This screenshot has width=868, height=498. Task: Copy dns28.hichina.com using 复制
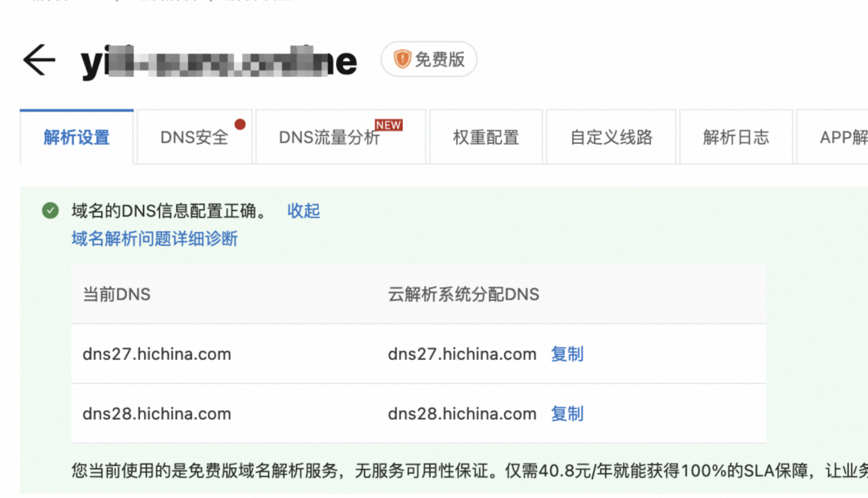point(567,414)
